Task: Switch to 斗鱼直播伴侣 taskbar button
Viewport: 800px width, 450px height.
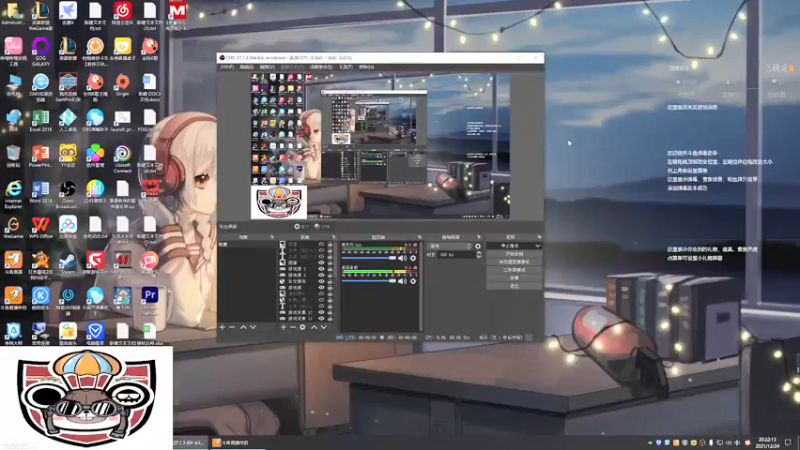Action: pyautogui.click(x=235, y=443)
